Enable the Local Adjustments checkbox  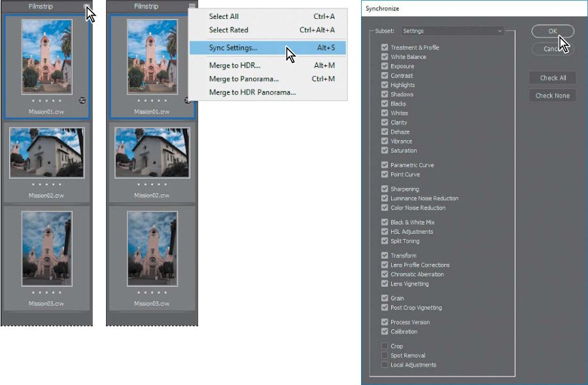pos(385,364)
